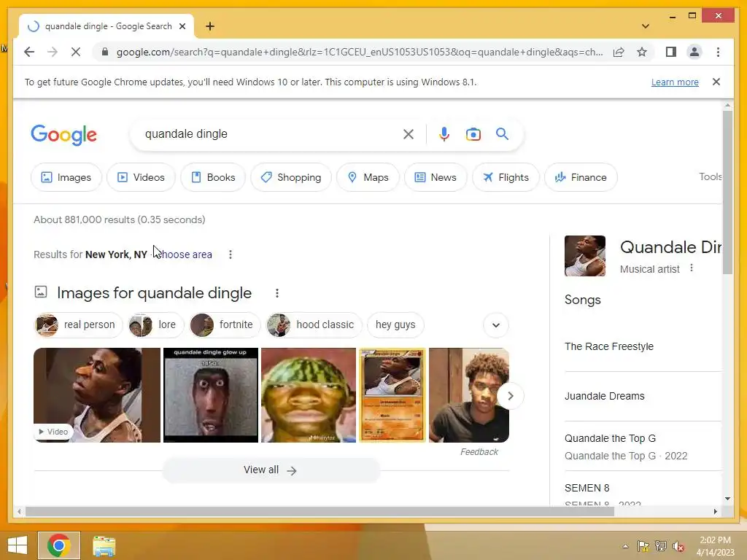The image size is (747, 560).
Task: Open the Video-labeled image thumbnail
Action: tap(97, 395)
